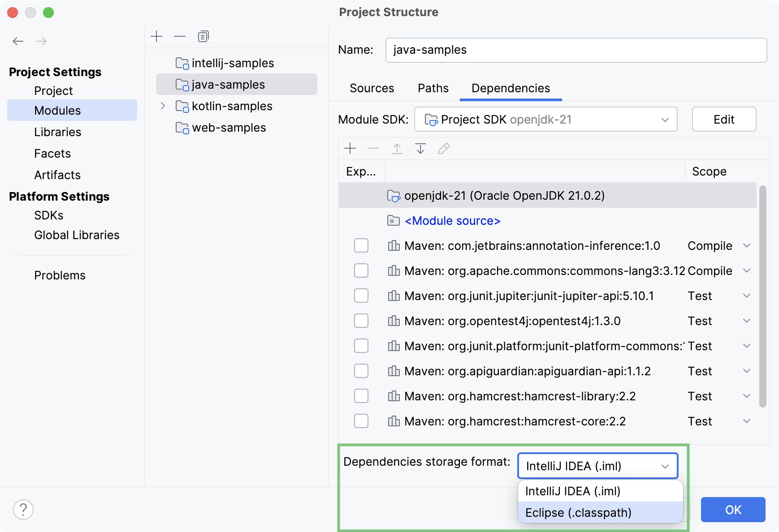Add a dependency with the plus icon
This screenshot has width=779, height=532.
click(x=350, y=148)
